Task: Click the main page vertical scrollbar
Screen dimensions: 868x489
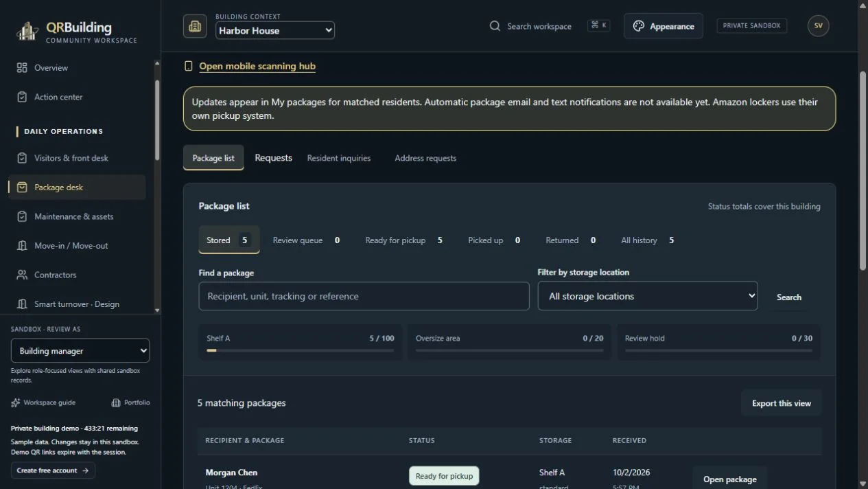Action: pos(863,172)
